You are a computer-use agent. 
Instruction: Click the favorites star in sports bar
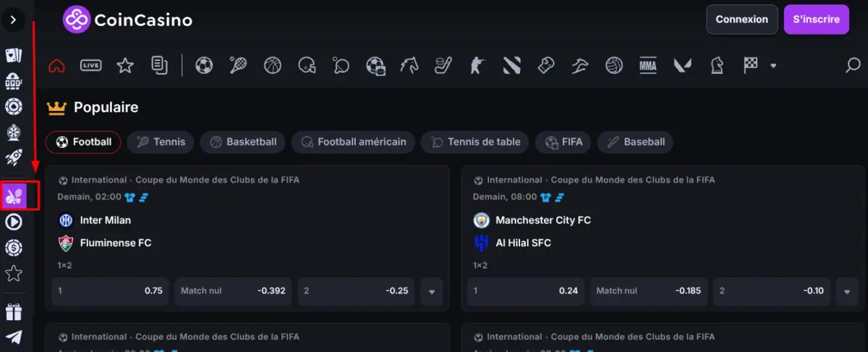pos(125,65)
